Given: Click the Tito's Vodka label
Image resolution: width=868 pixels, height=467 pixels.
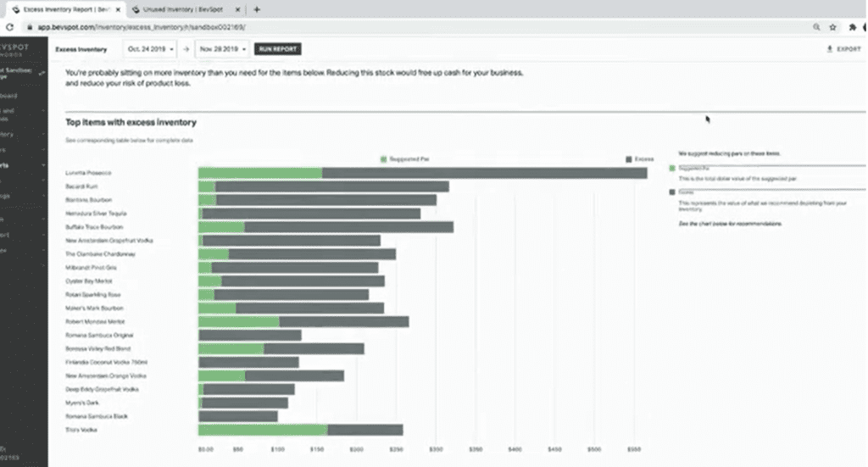Looking at the screenshot, I should click(x=81, y=430).
